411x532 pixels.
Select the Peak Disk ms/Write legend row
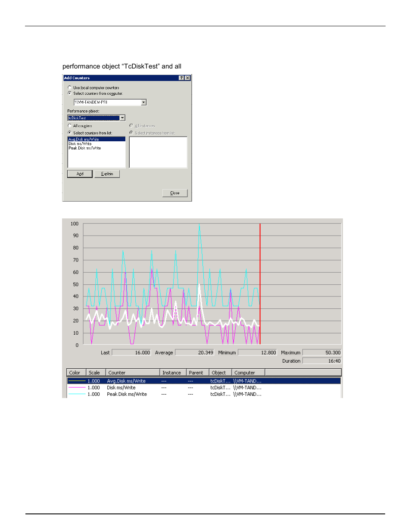tap(204, 394)
